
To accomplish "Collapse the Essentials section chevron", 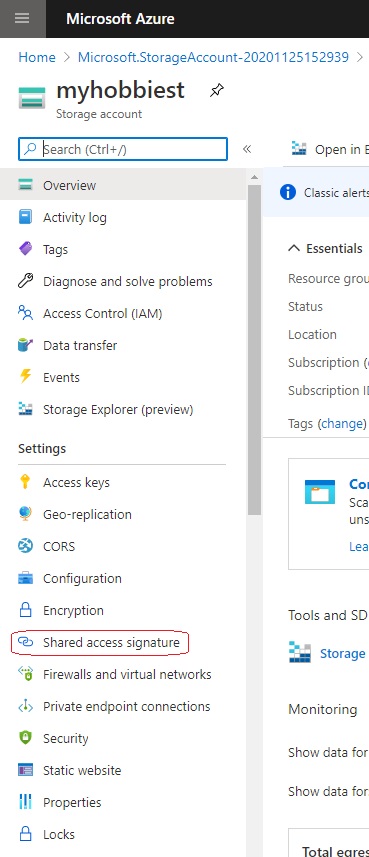I will coord(294,248).
